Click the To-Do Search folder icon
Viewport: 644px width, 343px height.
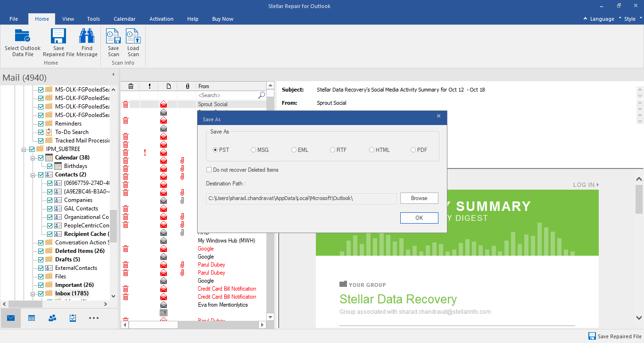[x=49, y=132]
